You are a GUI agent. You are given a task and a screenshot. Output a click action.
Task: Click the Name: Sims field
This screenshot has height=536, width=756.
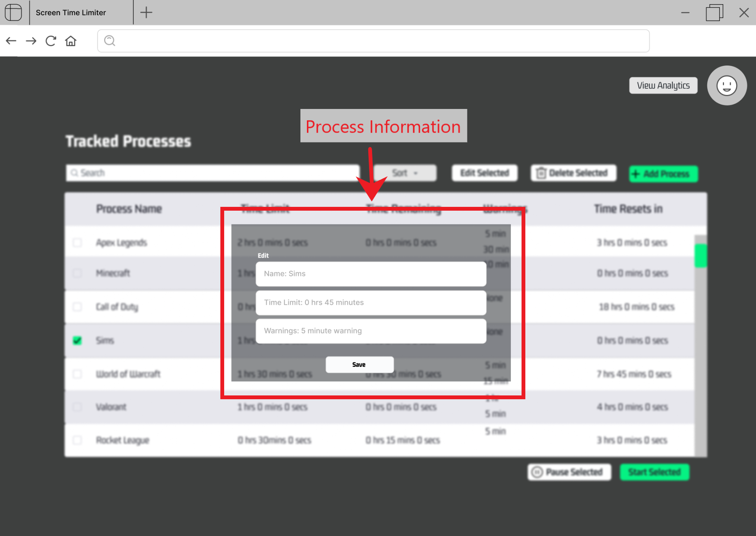pyautogui.click(x=371, y=274)
